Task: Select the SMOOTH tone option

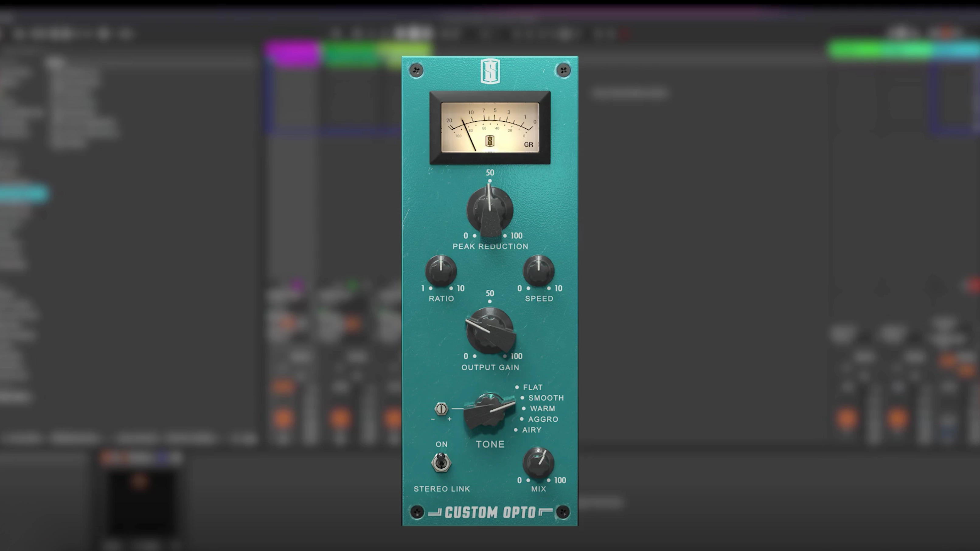Action: tap(546, 398)
